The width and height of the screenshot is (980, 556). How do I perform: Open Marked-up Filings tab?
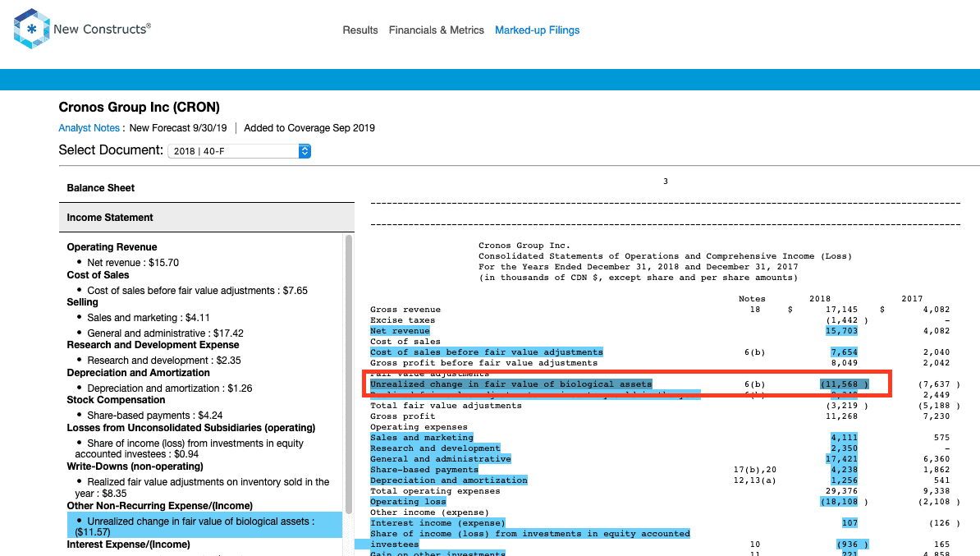pos(537,30)
